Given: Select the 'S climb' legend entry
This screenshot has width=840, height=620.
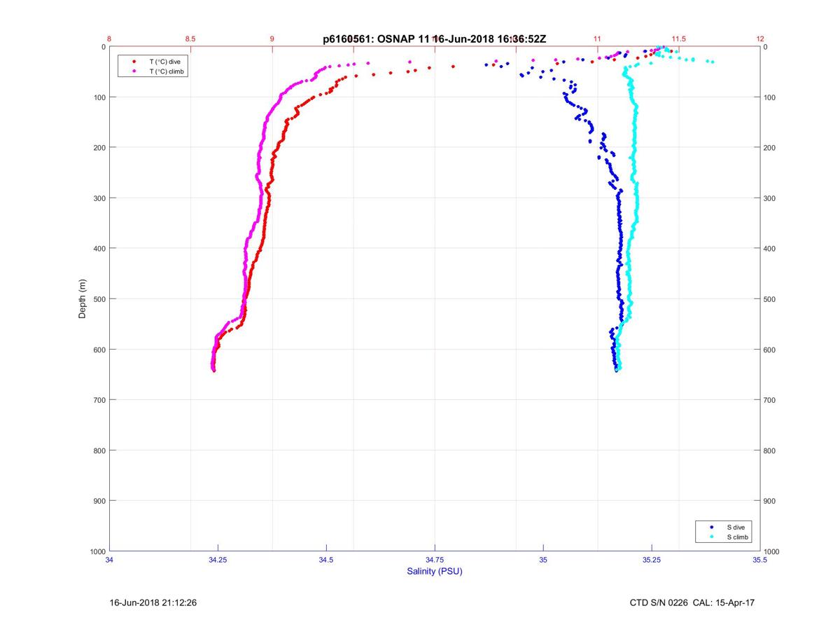Looking at the screenshot, I should [x=738, y=537].
